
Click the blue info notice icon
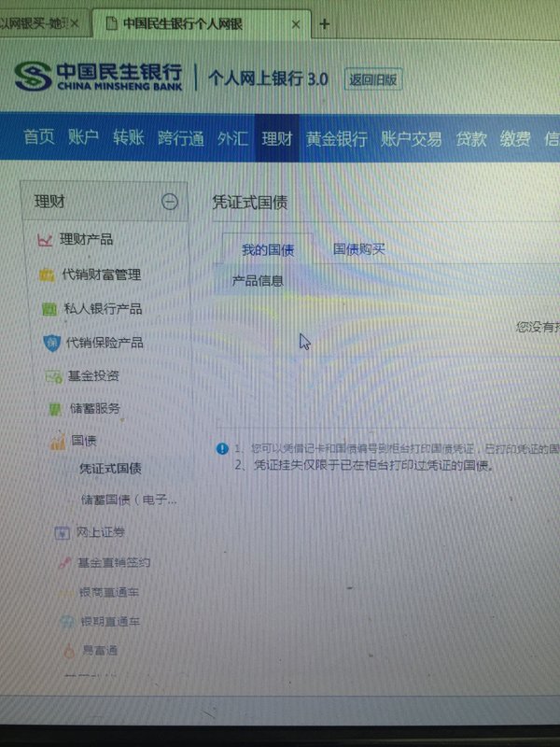pos(222,449)
